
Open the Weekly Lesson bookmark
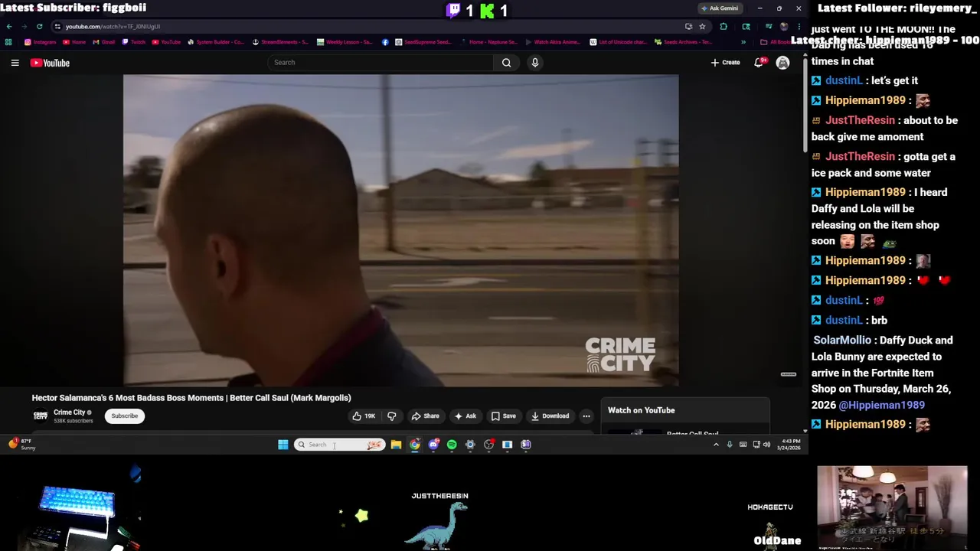pyautogui.click(x=345, y=42)
